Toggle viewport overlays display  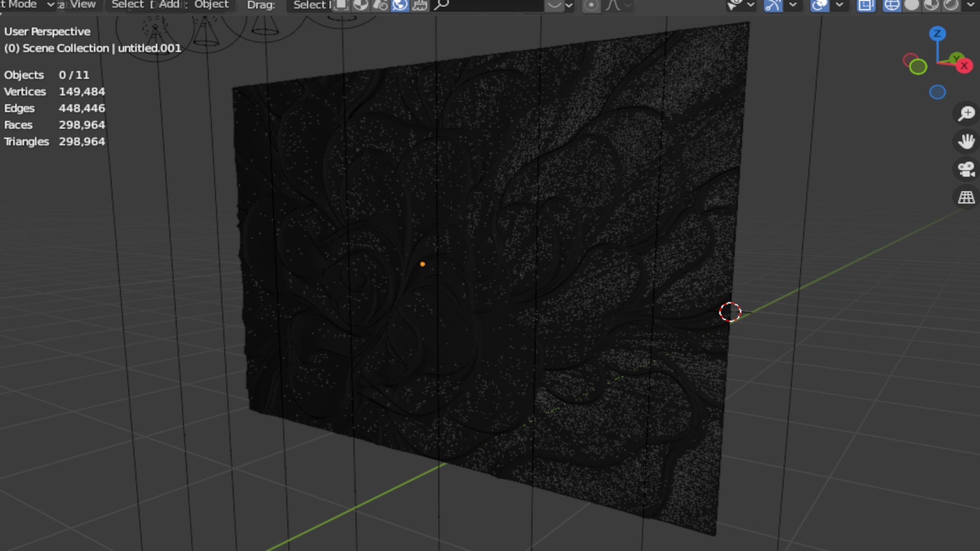[x=819, y=5]
